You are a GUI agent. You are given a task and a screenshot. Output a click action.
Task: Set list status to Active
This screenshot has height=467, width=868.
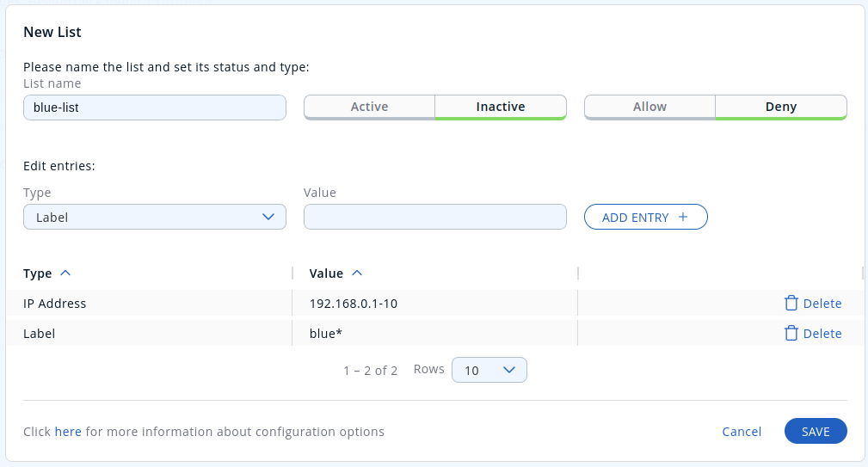(x=369, y=107)
